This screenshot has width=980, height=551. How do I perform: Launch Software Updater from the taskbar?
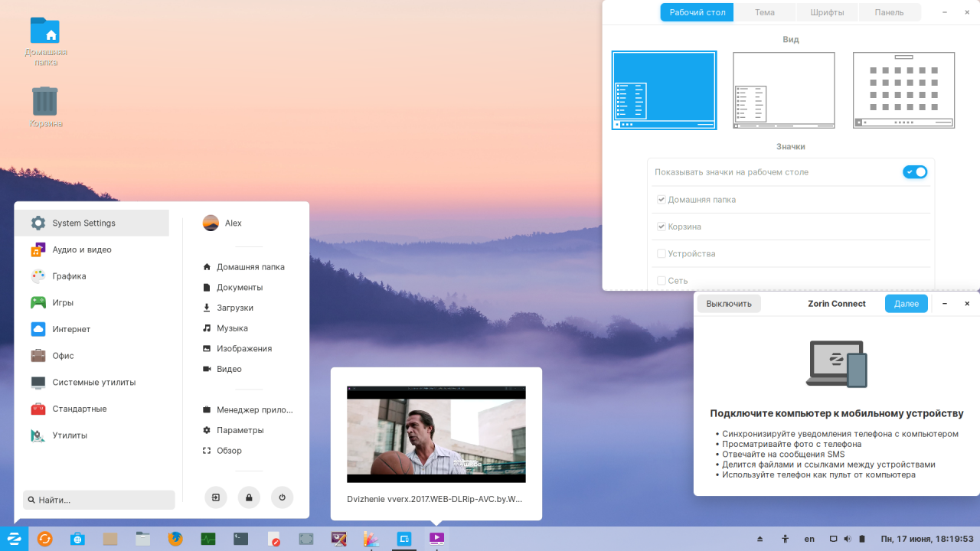[x=45, y=539]
